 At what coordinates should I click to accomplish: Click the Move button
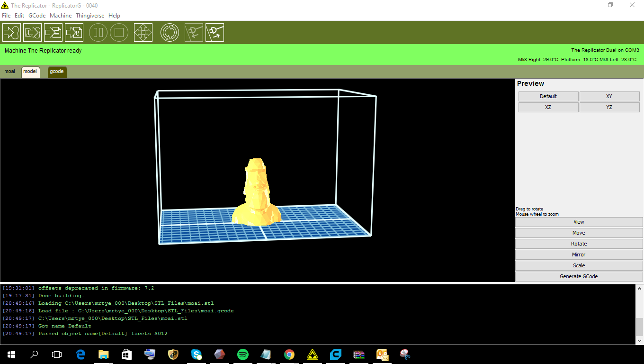pos(579,233)
